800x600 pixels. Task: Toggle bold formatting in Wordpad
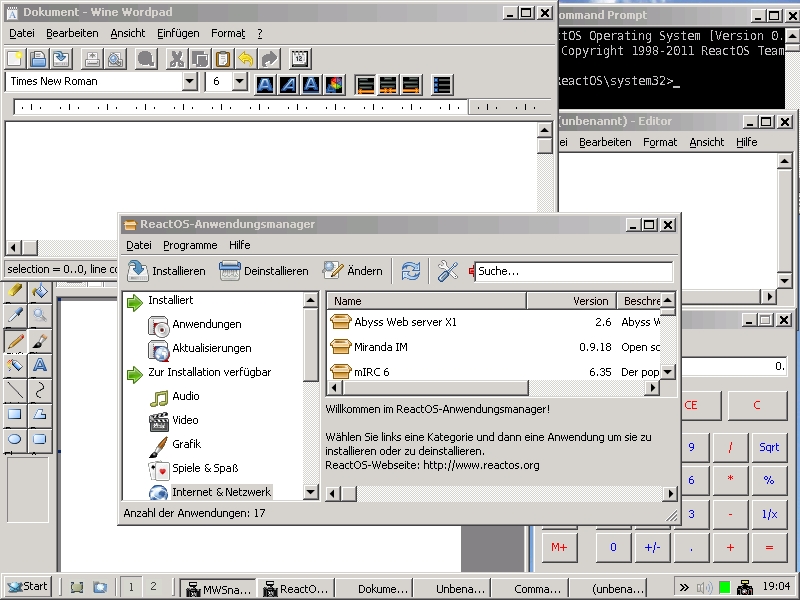point(265,84)
